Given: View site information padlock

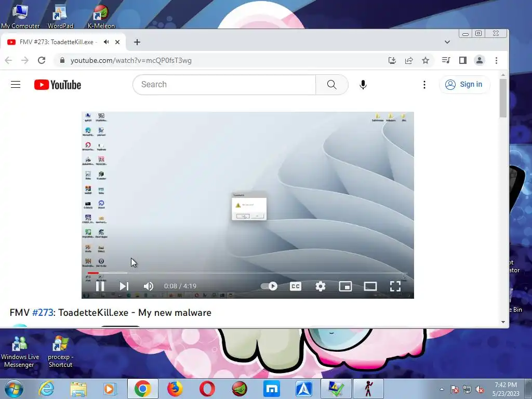Looking at the screenshot, I should pyautogui.click(x=62, y=60).
